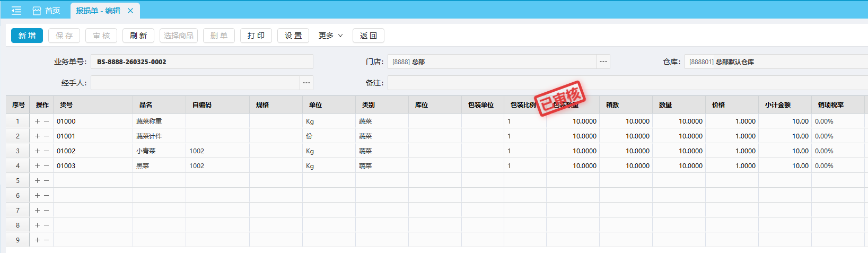Close the 报损单 - 编辑 tab
This screenshot has height=253, width=868.
(x=130, y=11)
